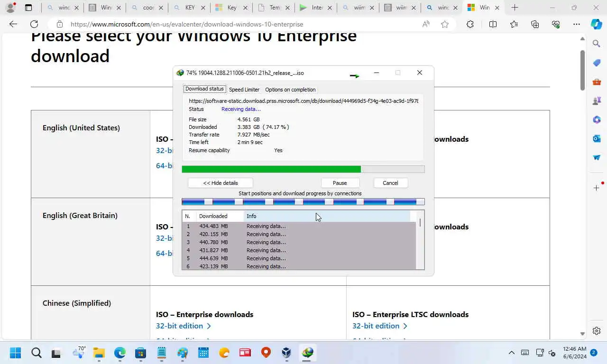Click the connections list scrollbar
This screenshot has width=607, height=364.
click(420, 241)
